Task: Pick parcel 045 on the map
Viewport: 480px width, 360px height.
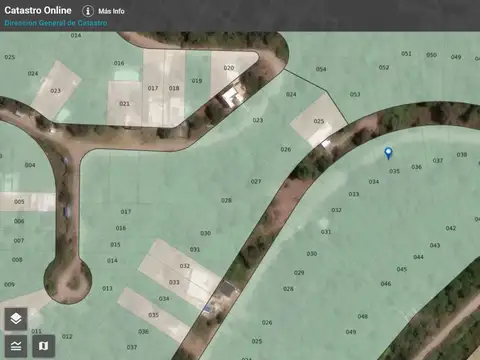Action: [402, 269]
